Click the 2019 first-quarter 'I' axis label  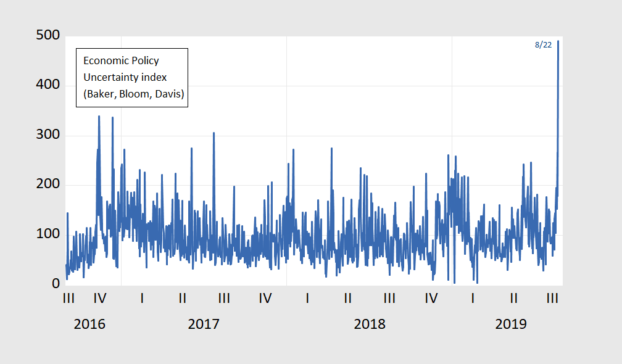(x=473, y=298)
